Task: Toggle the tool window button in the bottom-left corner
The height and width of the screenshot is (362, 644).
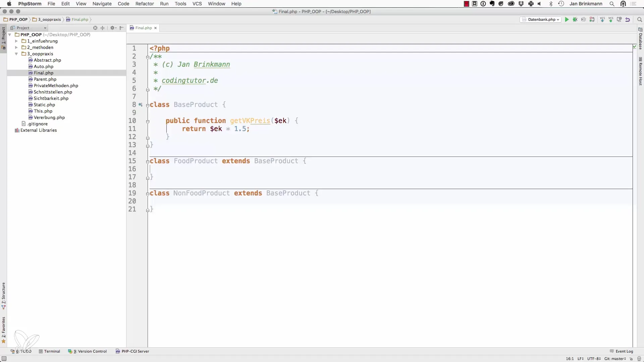Action: coord(4,359)
